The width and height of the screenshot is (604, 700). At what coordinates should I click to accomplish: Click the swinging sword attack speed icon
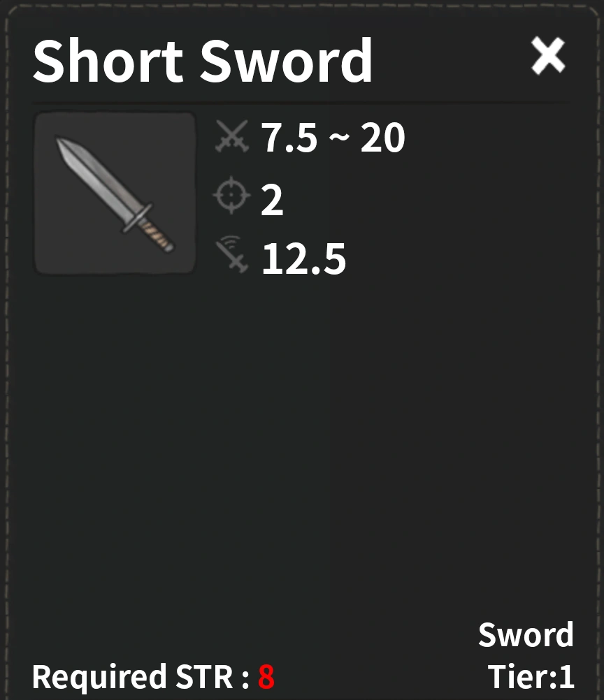pos(231,254)
